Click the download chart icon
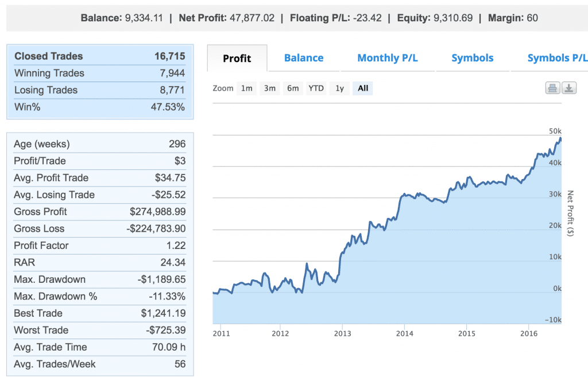 click(568, 88)
